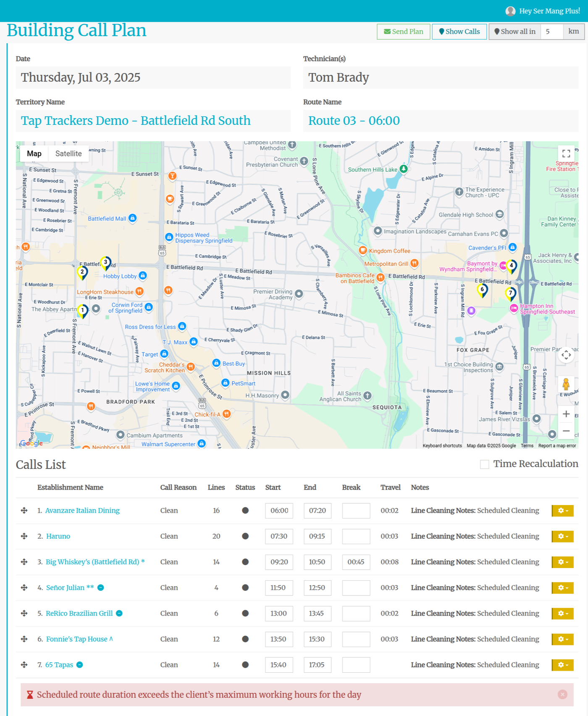Open the gear dropdown for 65 Tapas
The height and width of the screenshot is (716, 588).
pyautogui.click(x=562, y=665)
